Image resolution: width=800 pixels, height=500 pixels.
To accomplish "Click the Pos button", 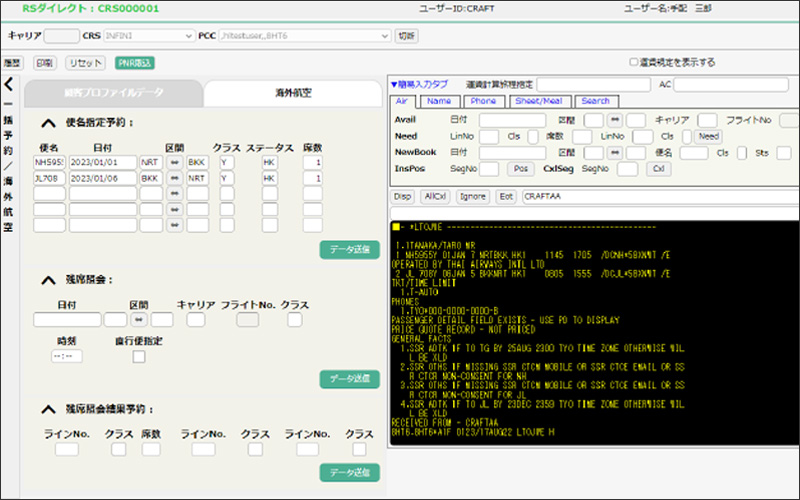I will click(520, 169).
